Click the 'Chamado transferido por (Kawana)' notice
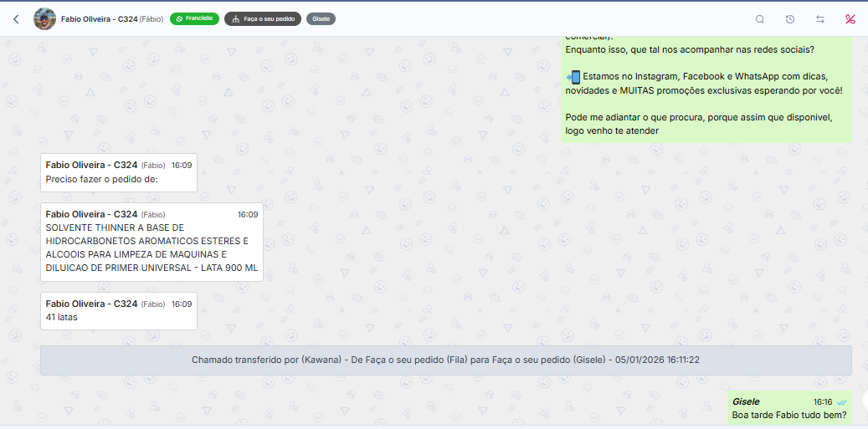Image resolution: width=868 pixels, height=429 pixels. coord(445,360)
